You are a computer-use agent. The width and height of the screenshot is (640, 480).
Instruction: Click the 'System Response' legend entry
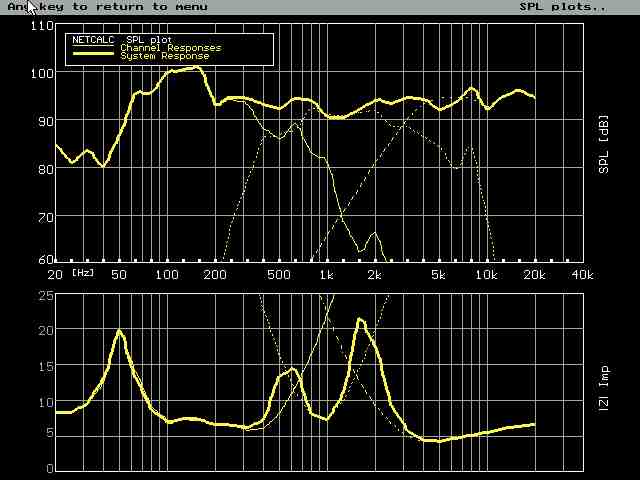164,56
